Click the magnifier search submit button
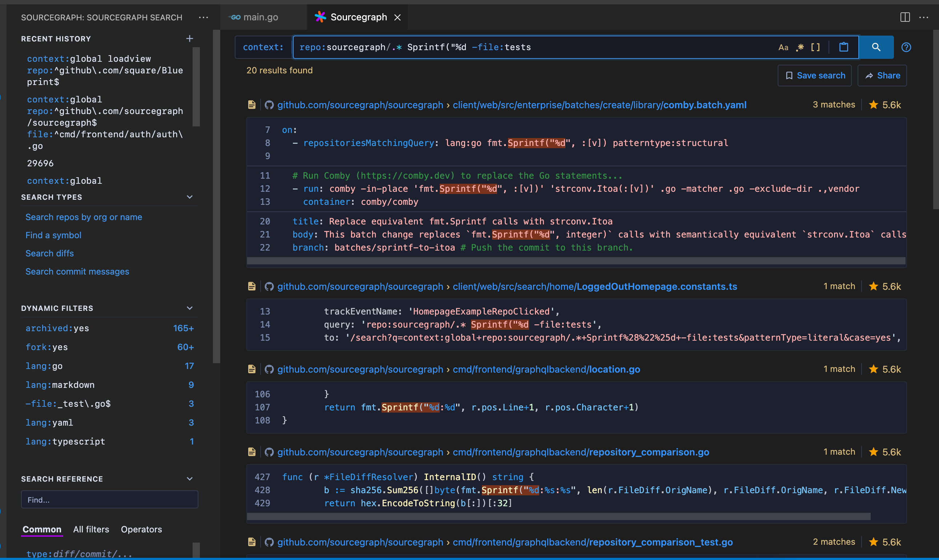Image resolution: width=939 pixels, height=560 pixels. (875, 47)
